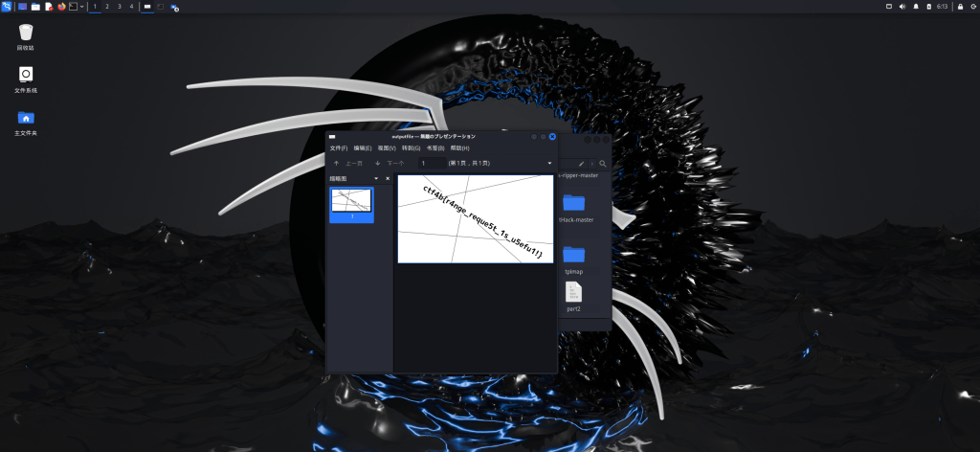
Task: Launch Firefox from the top panel
Action: [x=61, y=7]
